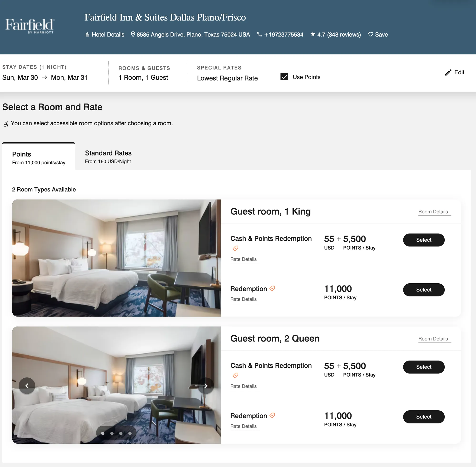Click the Queen room Cash & Points tag icon

click(235, 375)
